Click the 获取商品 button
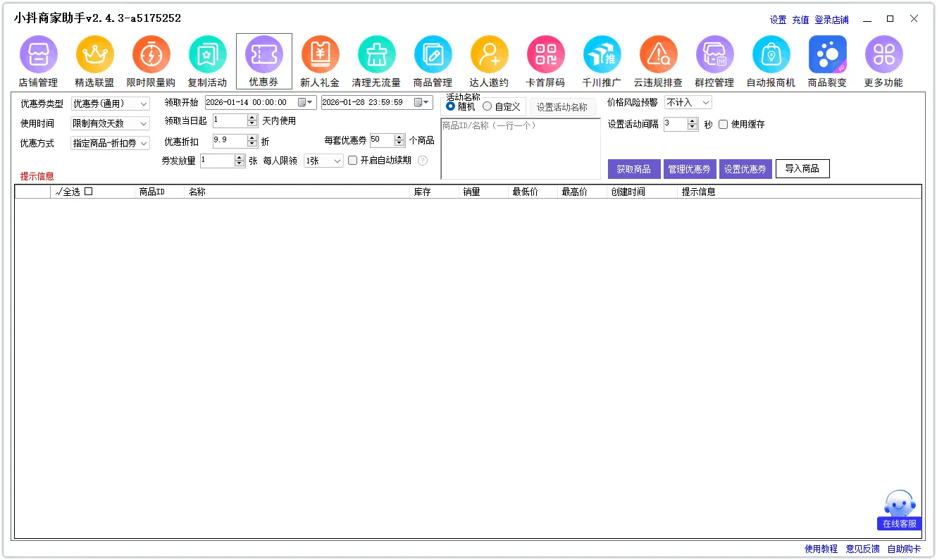Viewport: 937px width, 560px height. point(633,169)
